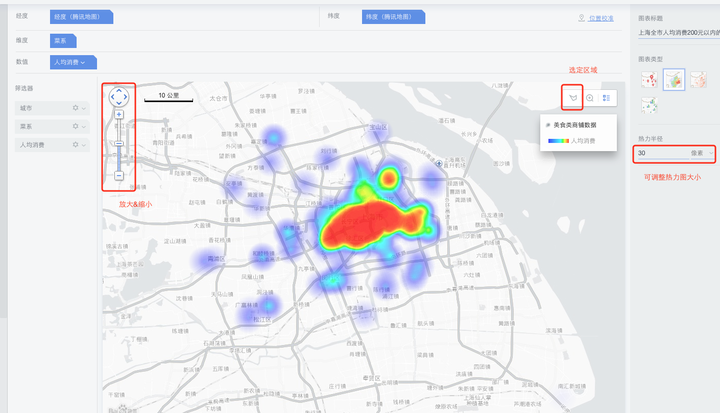Click the 10 公里 map scale bar
Image resolution: width=720 pixels, height=413 pixels.
coord(169,97)
